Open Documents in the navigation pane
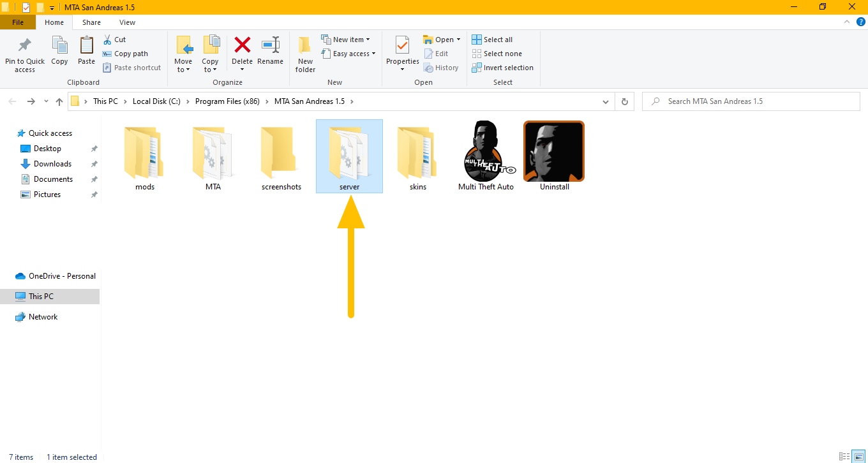The width and height of the screenshot is (868, 463). [53, 179]
